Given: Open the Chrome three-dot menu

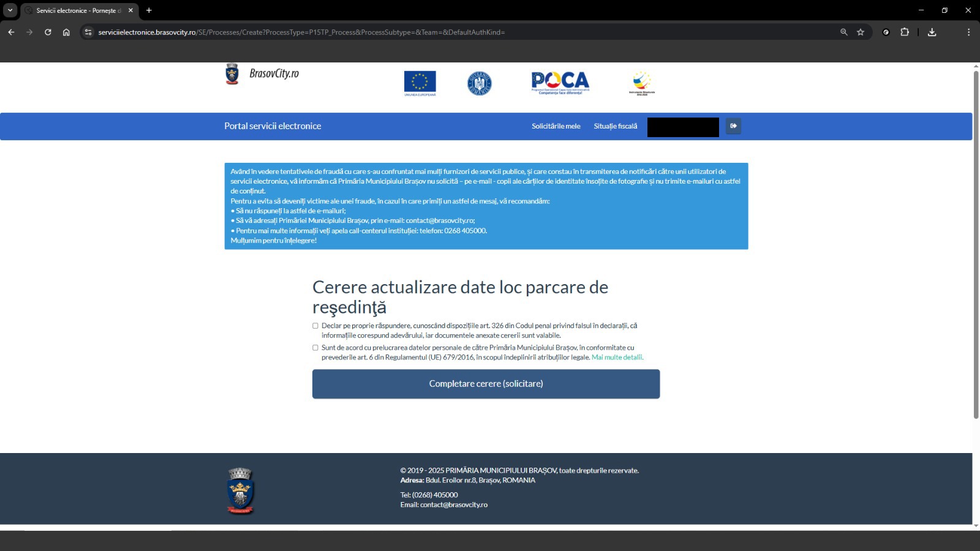Looking at the screenshot, I should 968,32.
